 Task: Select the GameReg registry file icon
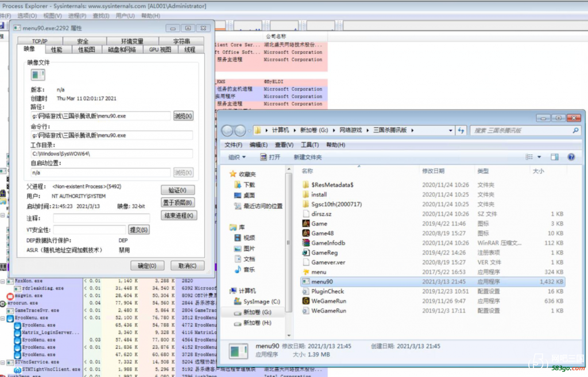pyautogui.click(x=305, y=252)
